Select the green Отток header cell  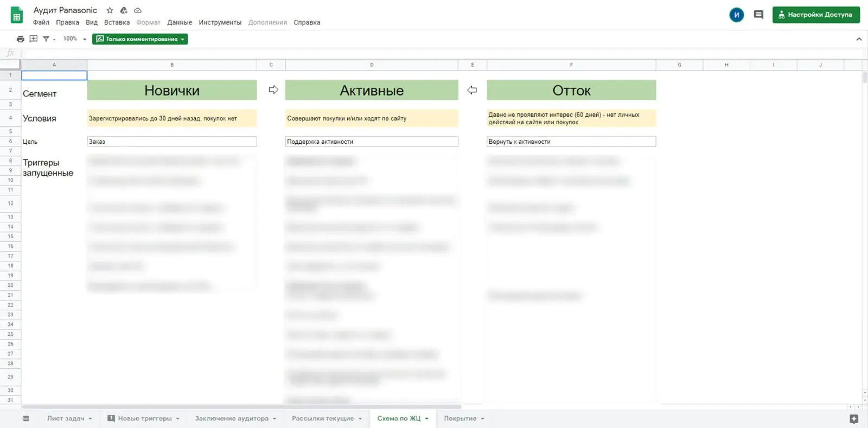click(x=571, y=90)
